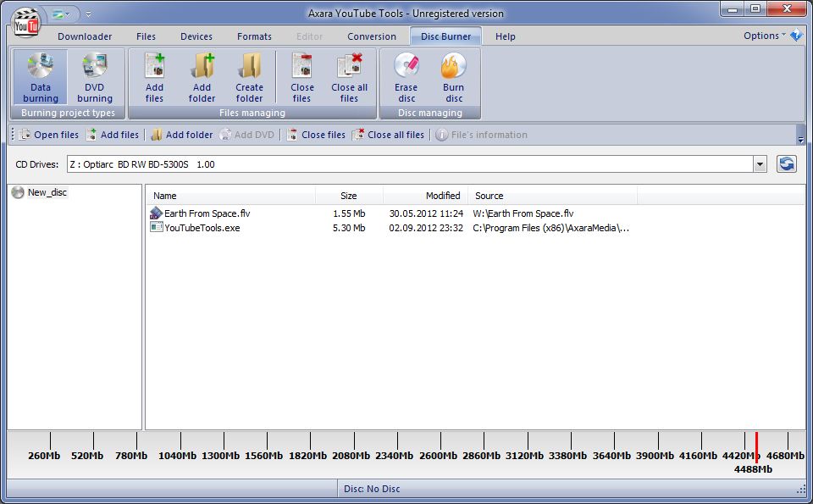Click the New_disc disc icon in tree
813x504 pixels.
(18, 192)
